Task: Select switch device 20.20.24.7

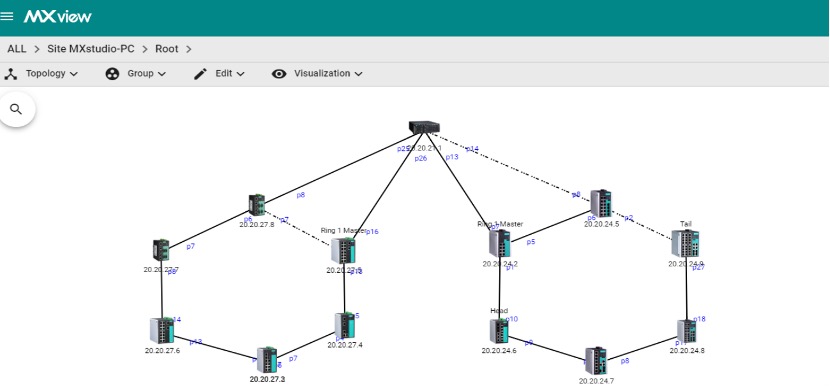Action: coord(596,361)
